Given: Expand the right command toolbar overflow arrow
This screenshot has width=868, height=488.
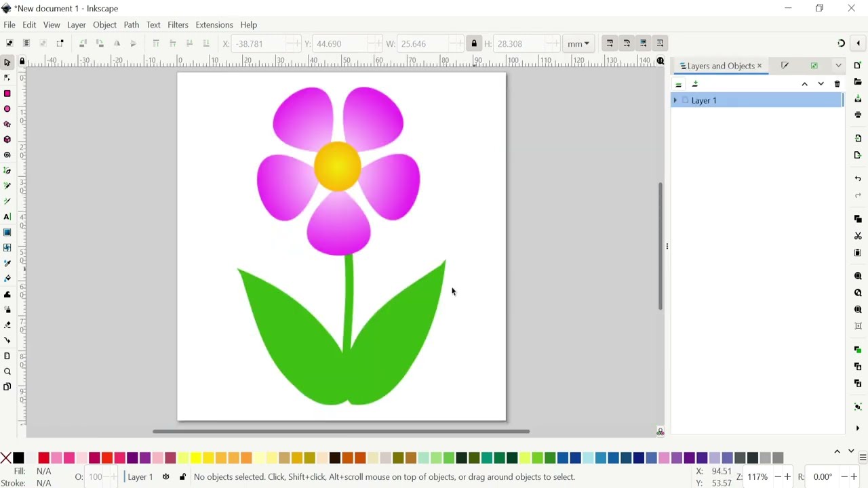Looking at the screenshot, I should [858, 428].
